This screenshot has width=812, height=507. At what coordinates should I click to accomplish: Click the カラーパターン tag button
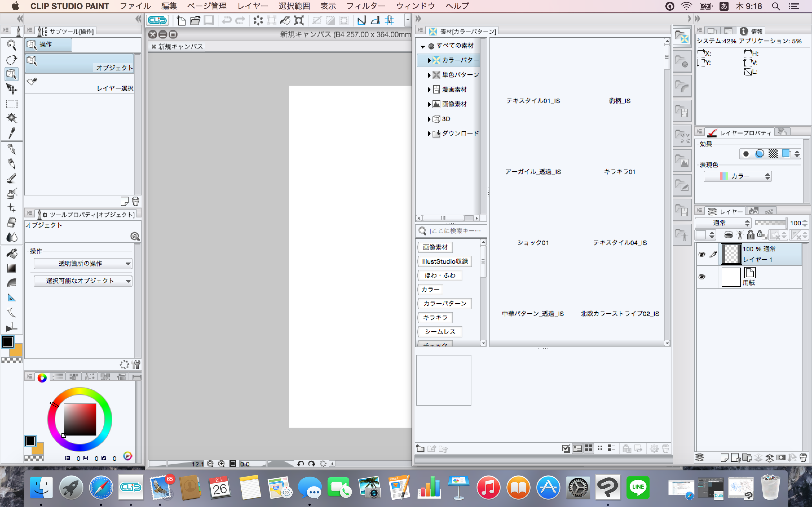click(445, 303)
